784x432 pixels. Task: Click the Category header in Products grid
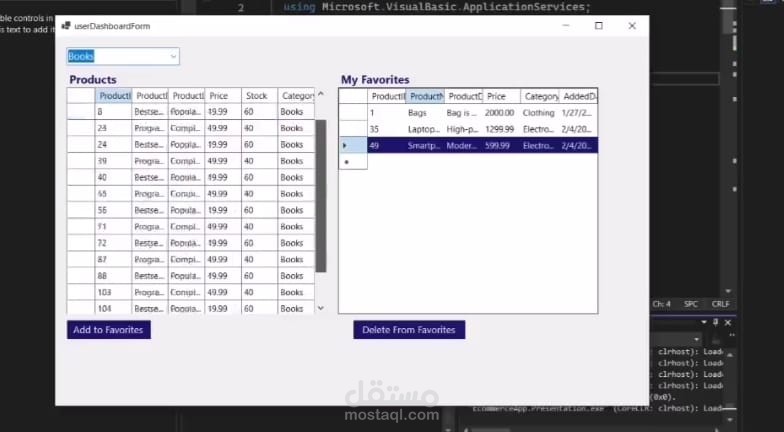[x=296, y=96]
